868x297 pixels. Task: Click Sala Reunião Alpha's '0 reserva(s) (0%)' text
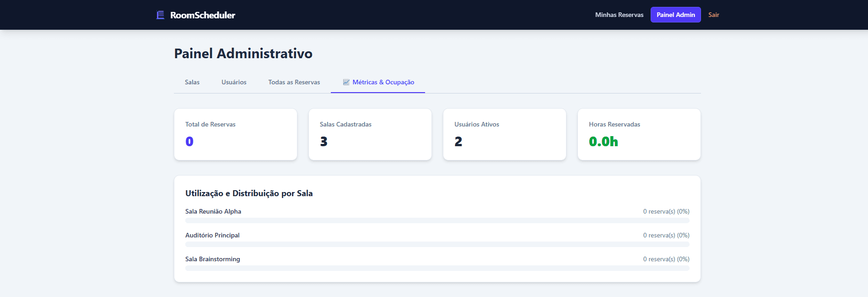point(666,211)
